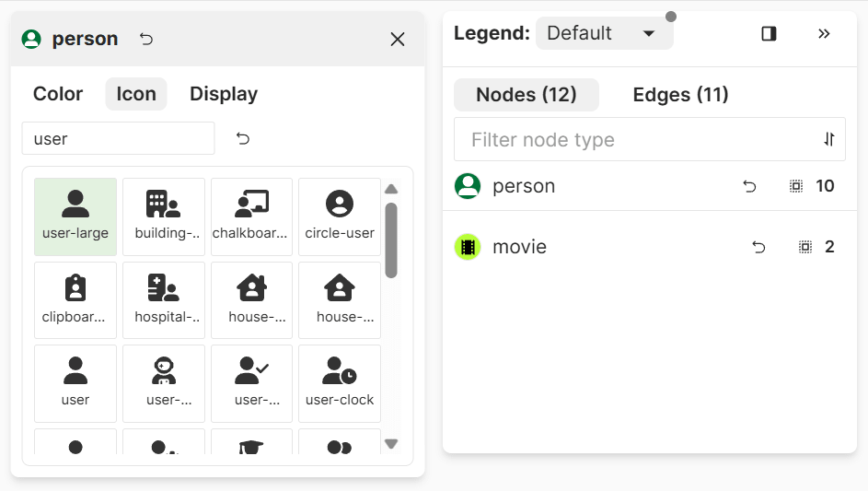Sort node types with the sort icon
This screenshot has width=868, height=491.
point(828,139)
